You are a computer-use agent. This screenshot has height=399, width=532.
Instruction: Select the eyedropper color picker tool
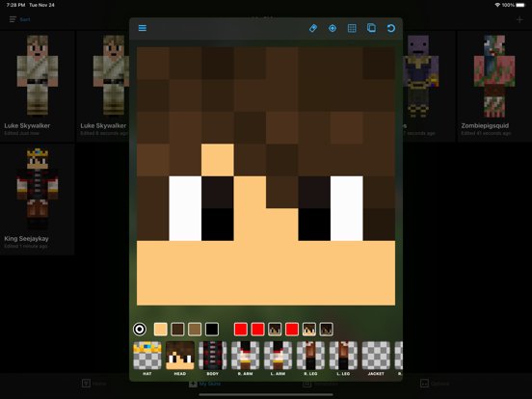tap(332, 28)
